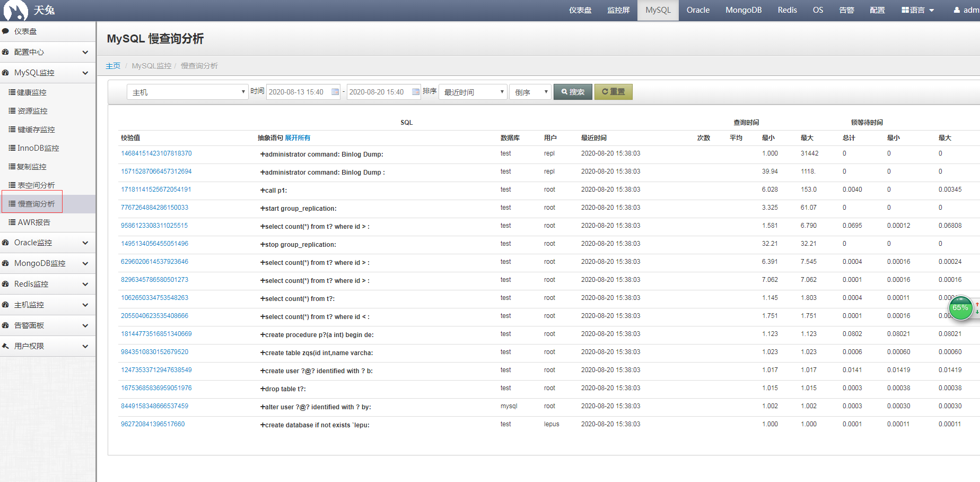Open calendar picker for start time
This screenshot has width=980, height=482.
335,92
